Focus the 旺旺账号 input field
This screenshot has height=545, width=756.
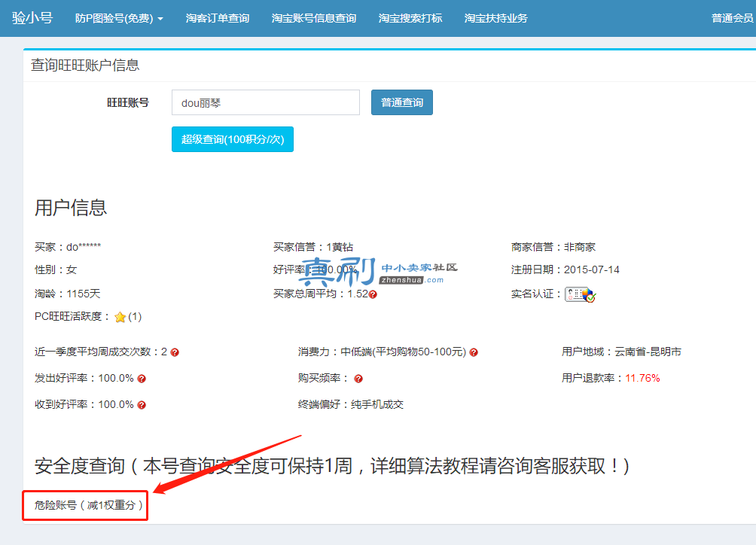coord(266,103)
